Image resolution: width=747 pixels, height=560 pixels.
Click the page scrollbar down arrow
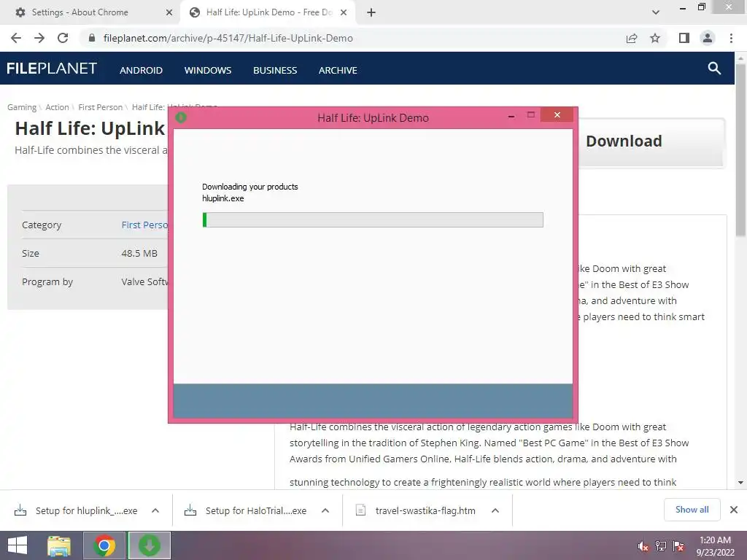point(740,483)
